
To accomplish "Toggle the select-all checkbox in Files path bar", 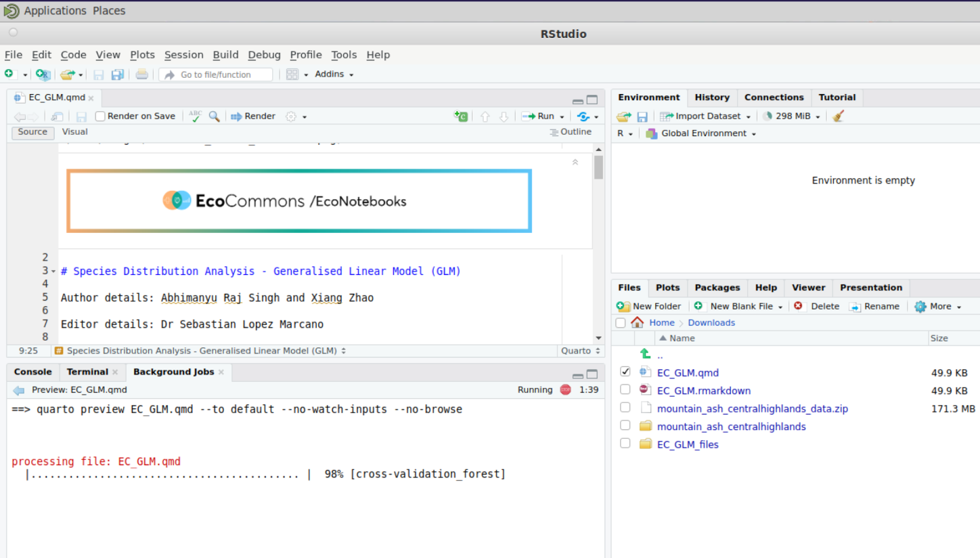I will click(621, 322).
